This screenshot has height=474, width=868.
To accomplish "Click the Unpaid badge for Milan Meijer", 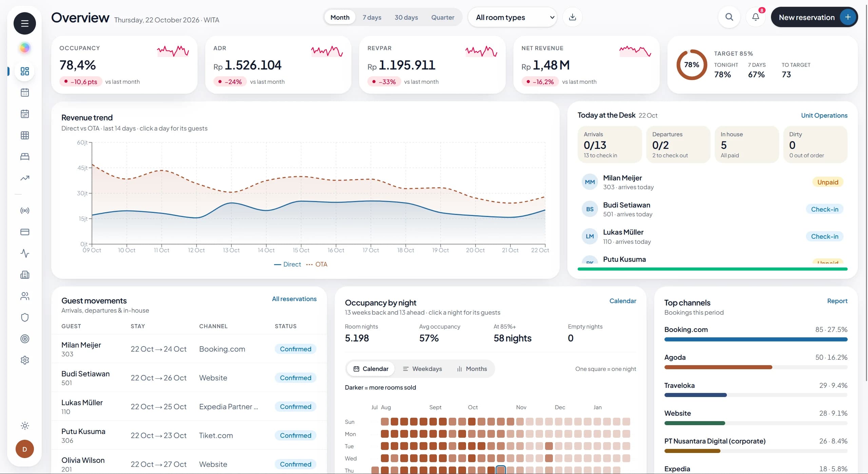I will click(x=827, y=182).
